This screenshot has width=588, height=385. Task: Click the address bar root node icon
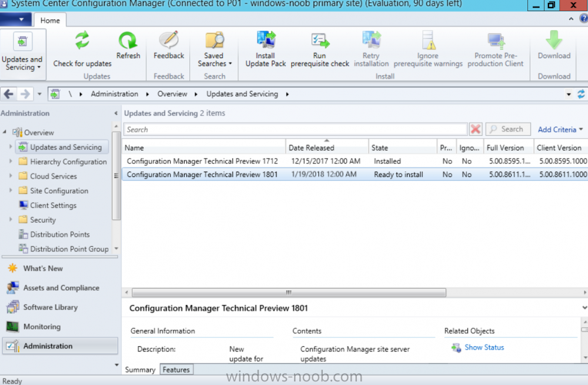pos(55,93)
